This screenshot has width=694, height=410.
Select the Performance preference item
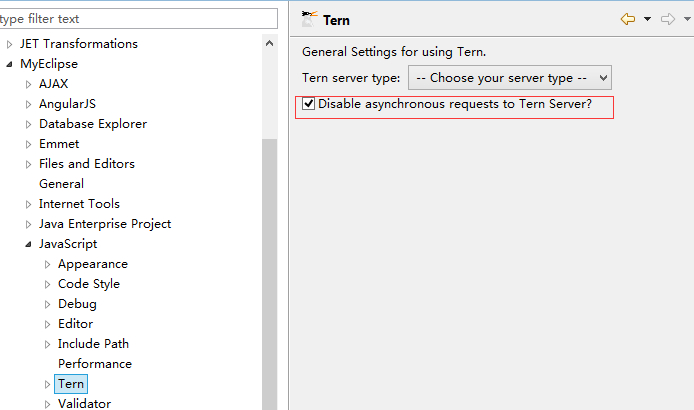[x=94, y=364]
